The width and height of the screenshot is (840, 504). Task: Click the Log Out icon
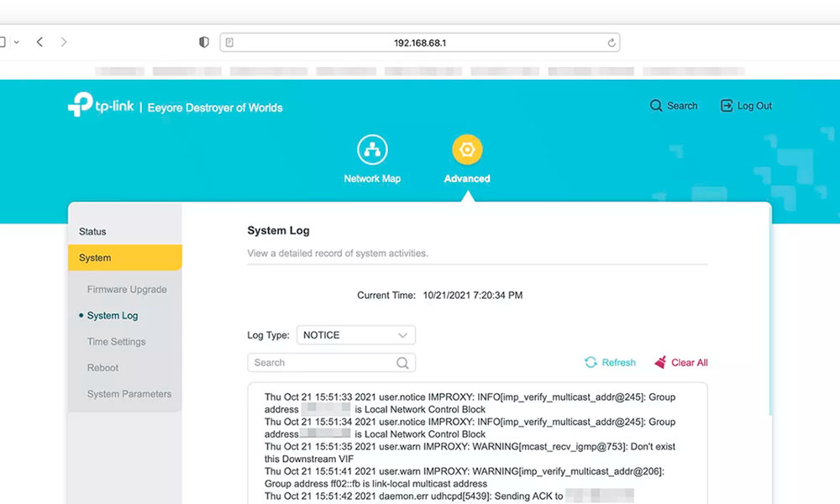click(x=727, y=106)
